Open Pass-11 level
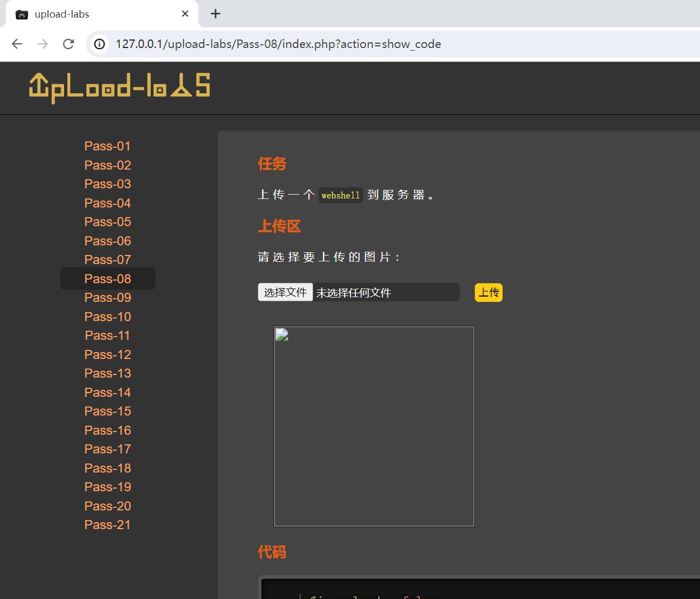This screenshot has width=700, height=599. (108, 336)
